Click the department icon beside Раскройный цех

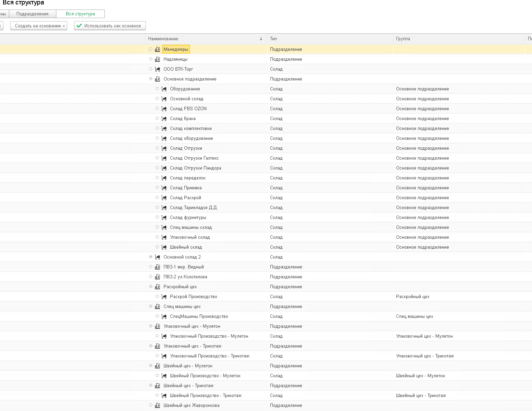point(157,287)
